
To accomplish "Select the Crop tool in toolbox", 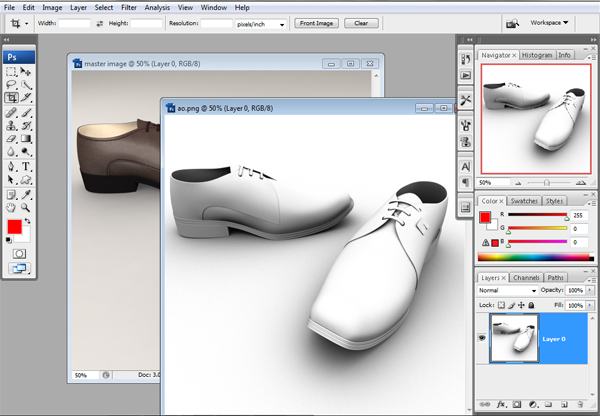I will [11, 98].
